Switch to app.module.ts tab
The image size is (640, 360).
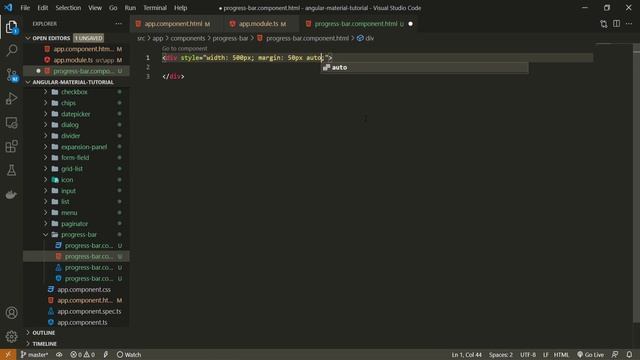point(258,24)
